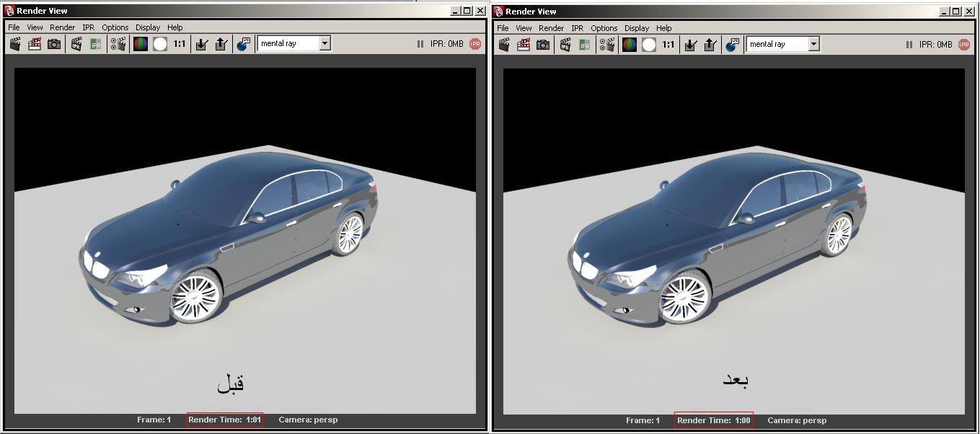
Task: Close IPR file button in right window
Action: (x=964, y=44)
